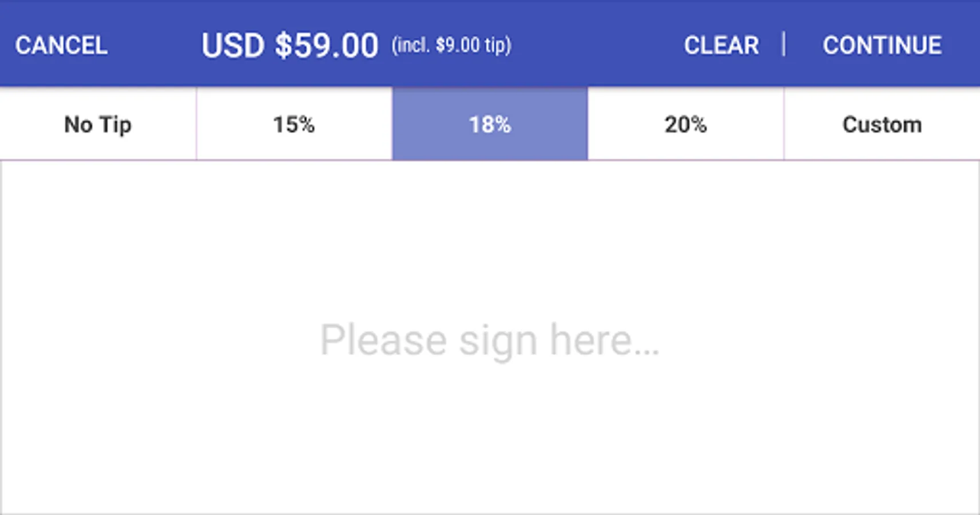The height and width of the screenshot is (515, 980).
Task: Hit the CANCEL text in header
Action: click(61, 45)
